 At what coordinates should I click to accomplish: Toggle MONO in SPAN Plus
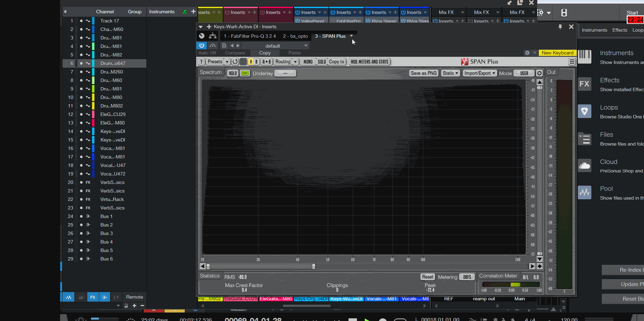pos(308,62)
